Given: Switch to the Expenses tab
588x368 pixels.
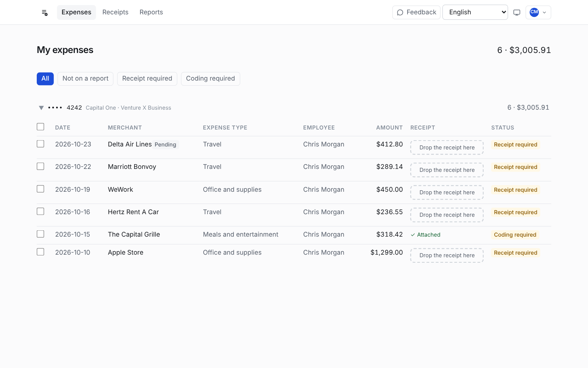Looking at the screenshot, I should click(x=76, y=12).
